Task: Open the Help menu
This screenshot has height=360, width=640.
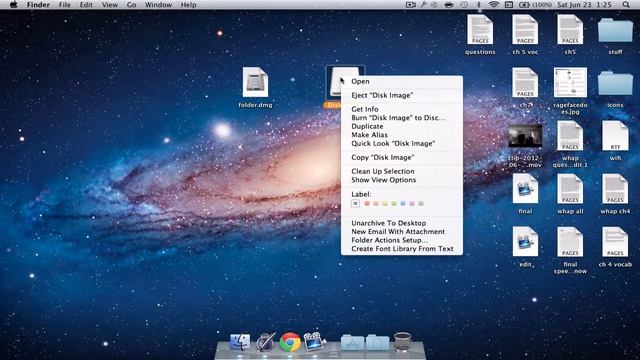Action: click(x=188, y=5)
